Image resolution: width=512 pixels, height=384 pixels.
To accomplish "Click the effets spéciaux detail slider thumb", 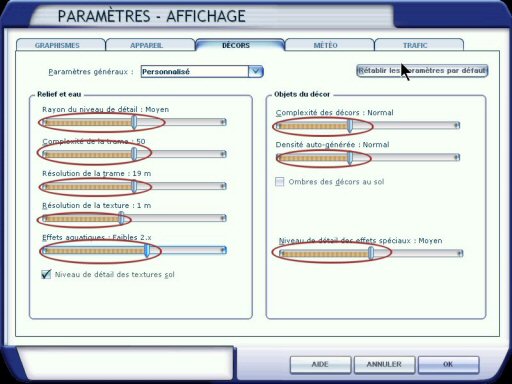I will 371,253.
